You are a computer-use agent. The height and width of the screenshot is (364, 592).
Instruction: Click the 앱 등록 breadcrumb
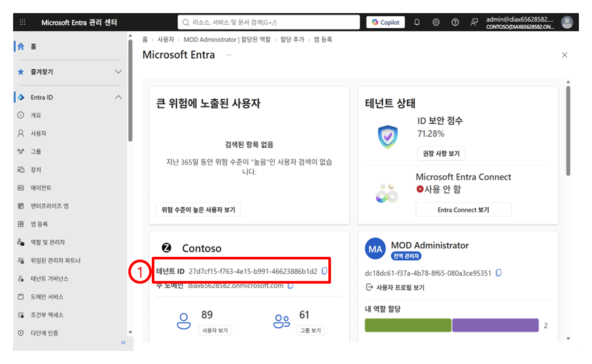coord(322,40)
